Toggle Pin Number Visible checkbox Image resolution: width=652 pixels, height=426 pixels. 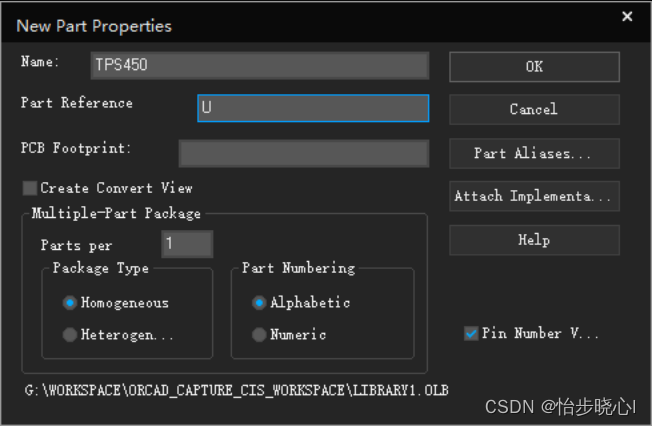pos(471,334)
